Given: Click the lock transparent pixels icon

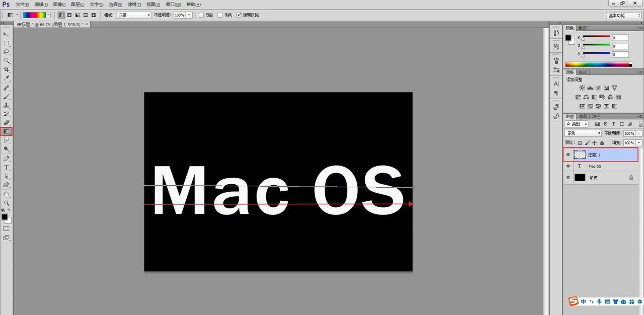Looking at the screenshot, I should [x=580, y=143].
